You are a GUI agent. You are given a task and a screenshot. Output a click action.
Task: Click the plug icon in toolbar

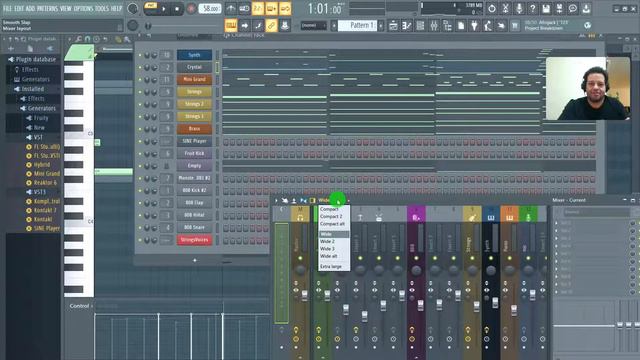[x=474, y=25]
